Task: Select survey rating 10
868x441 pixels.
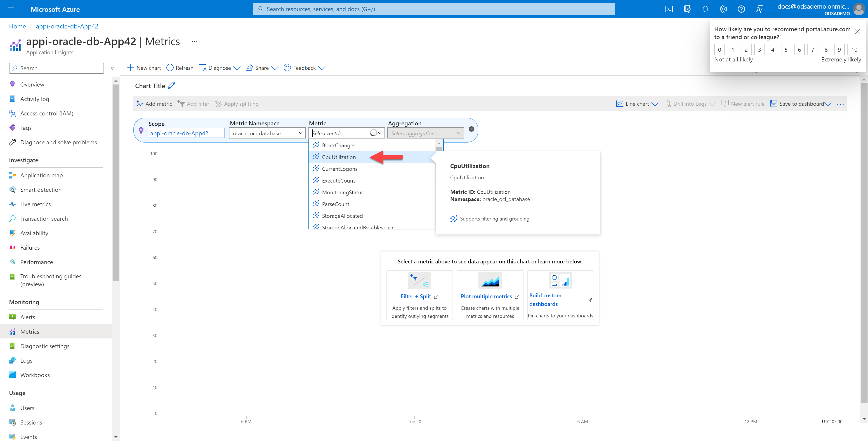Action: pos(854,49)
